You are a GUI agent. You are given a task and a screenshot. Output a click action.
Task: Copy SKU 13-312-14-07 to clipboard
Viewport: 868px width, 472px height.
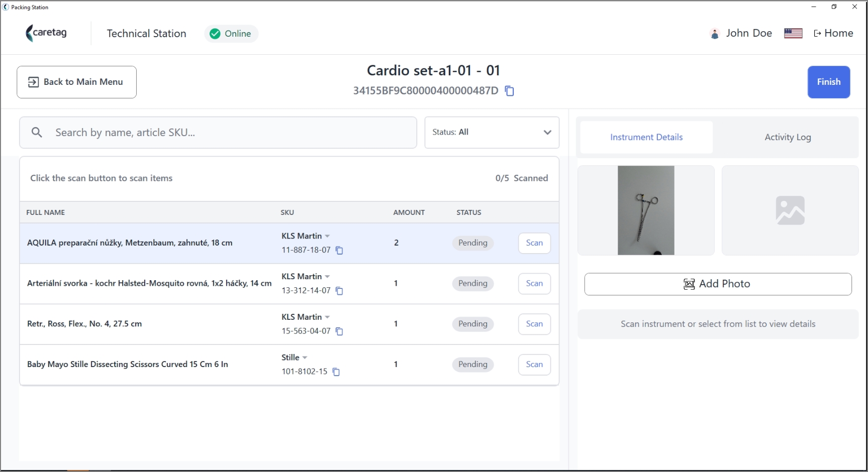point(339,291)
